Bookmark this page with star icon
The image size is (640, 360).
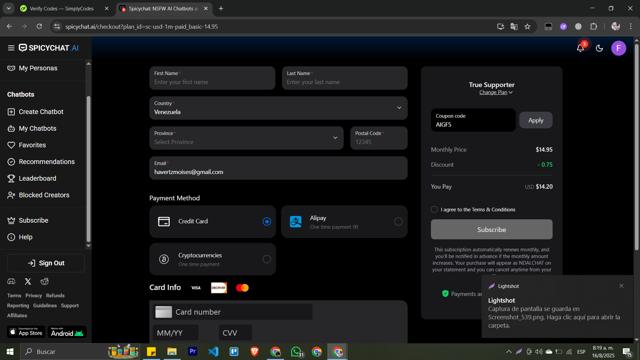(527, 27)
